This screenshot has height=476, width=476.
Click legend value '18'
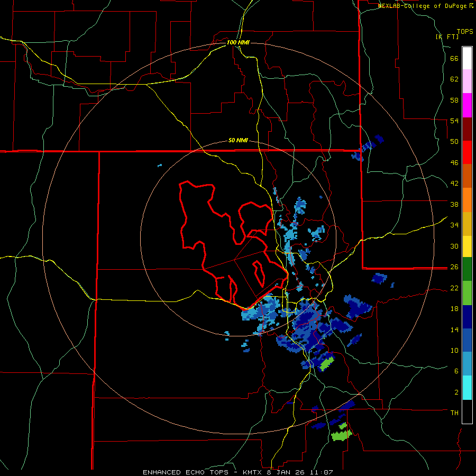click(454, 309)
